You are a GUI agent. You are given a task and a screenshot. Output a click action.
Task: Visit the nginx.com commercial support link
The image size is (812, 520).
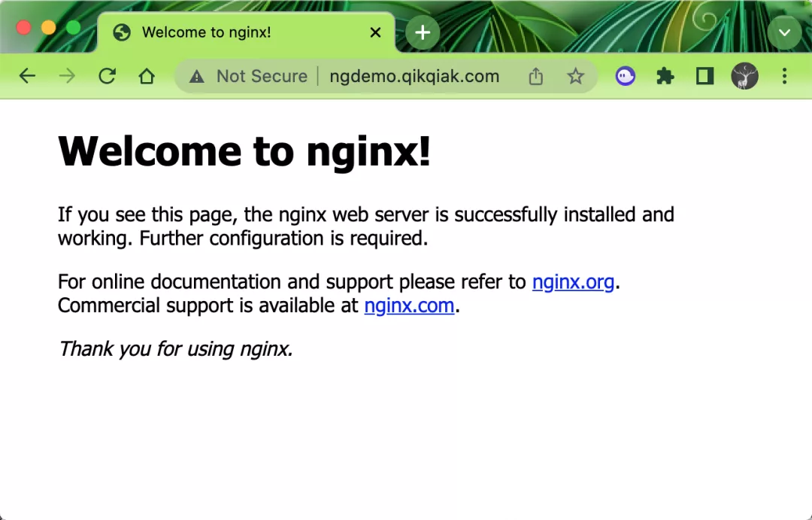[x=409, y=306]
